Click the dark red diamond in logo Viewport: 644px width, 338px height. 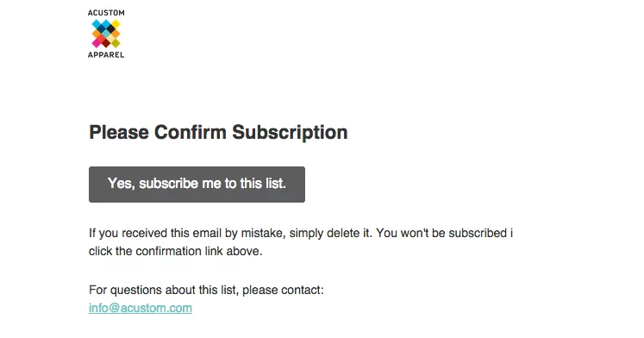(x=106, y=43)
